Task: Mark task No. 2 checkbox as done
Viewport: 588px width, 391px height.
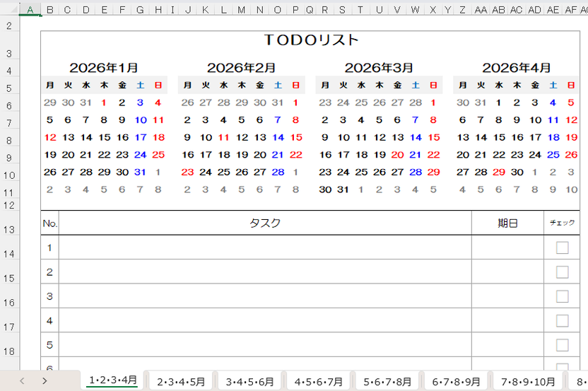Action: tap(562, 272)
